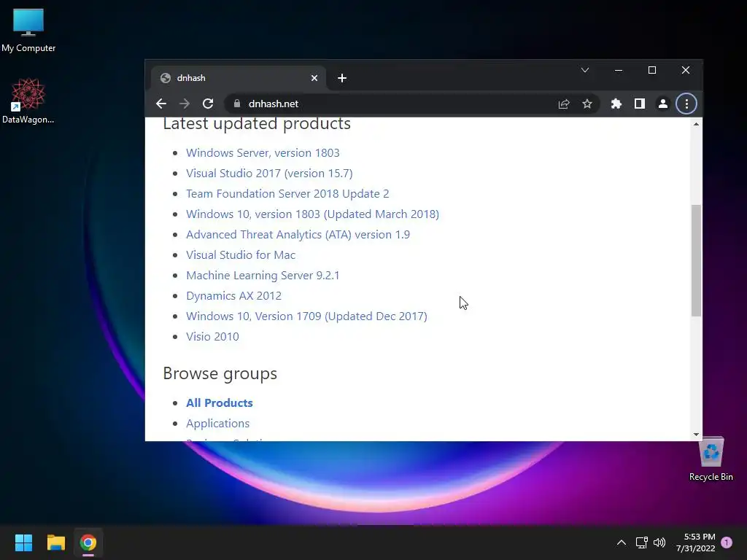Open Windows Server, version 1803 link
Image resolution: width=747 pixels, height=560 pixels.
tap(263, 153)
